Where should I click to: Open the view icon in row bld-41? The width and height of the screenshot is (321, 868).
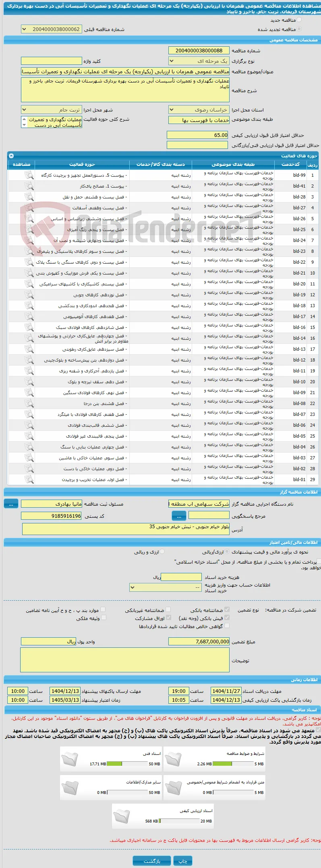point(29,186)
